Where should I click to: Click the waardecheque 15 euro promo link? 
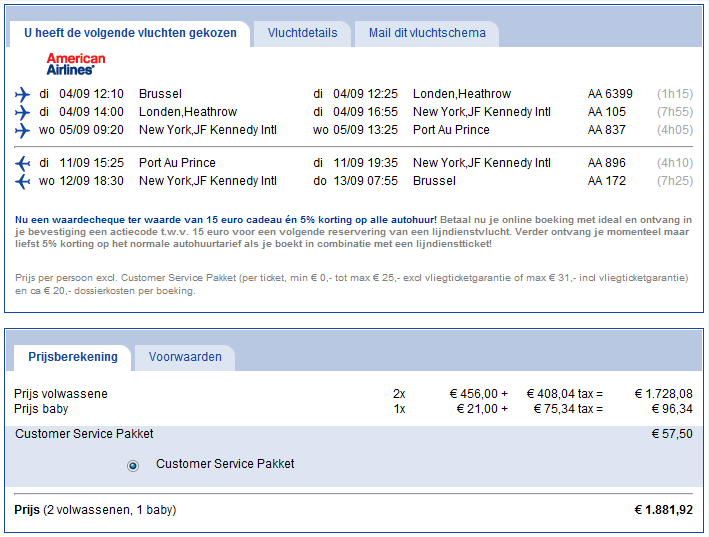click(226, 220)
